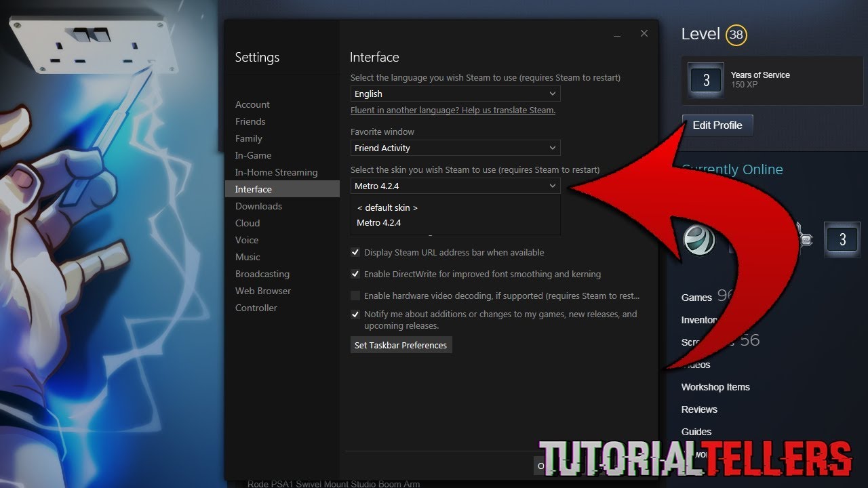
Task: Open Guides on profile page
Action: pos(696,432)
